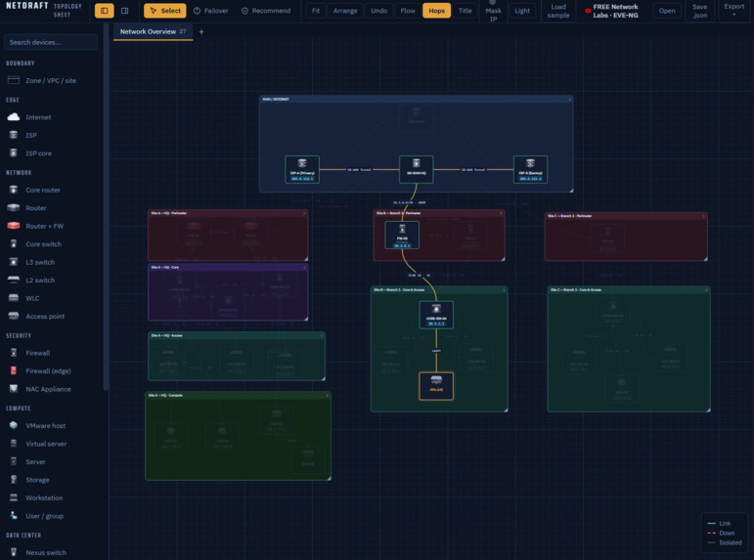
Task: Pick the Workstation device
Action: (x=51, y=498)
